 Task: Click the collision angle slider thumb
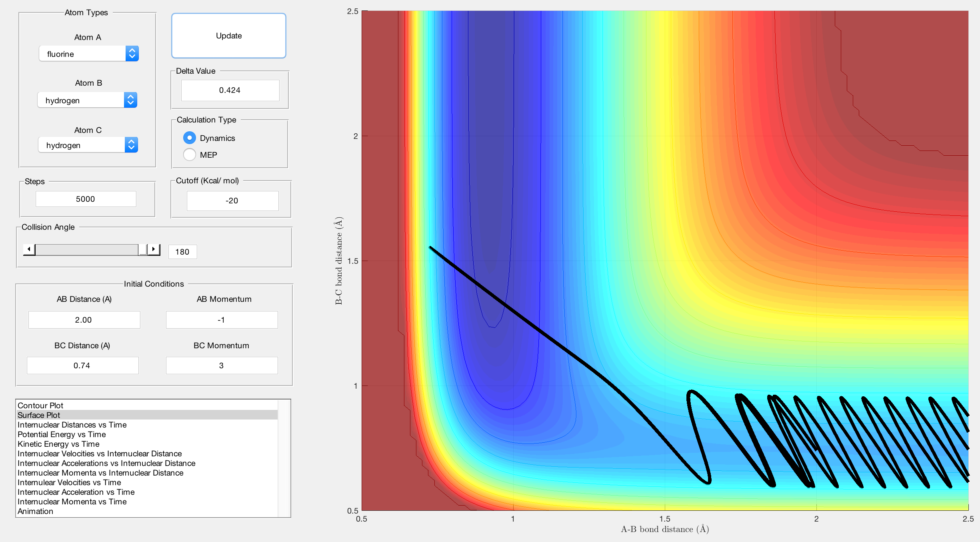[x=142, y=249]
